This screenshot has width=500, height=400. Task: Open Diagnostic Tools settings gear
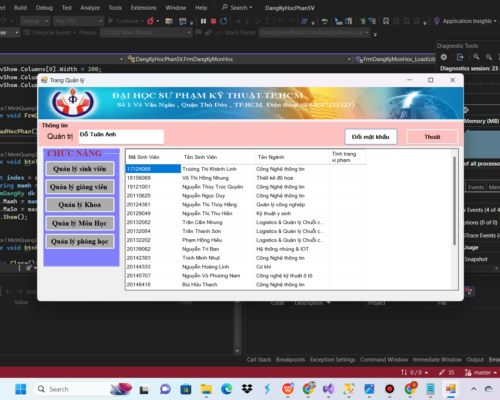click(x=444, y=57)
